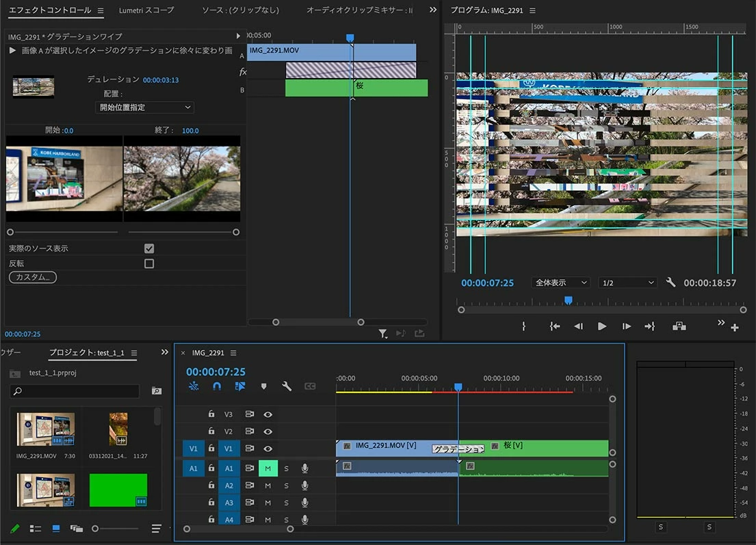
Task: Open the 全体表示 zoom level dropdown
Action: tap(560, 283)
